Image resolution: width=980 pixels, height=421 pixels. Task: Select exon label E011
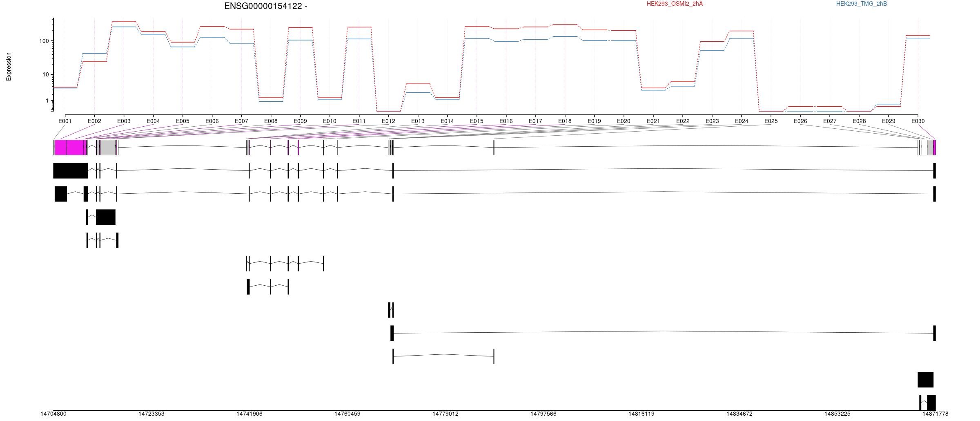pyautogui.click(x=359, y=121)
